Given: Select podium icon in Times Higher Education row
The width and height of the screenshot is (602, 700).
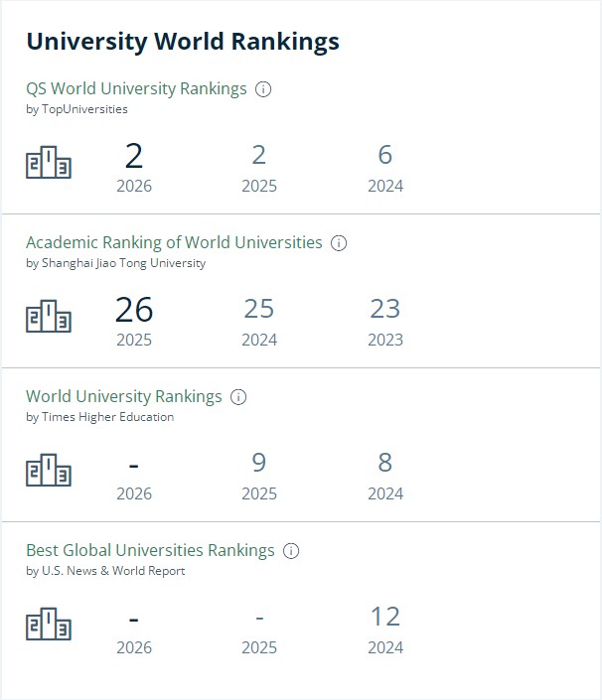Looking at the screenshot, I should pyautogui.click(x=49, y=470).
